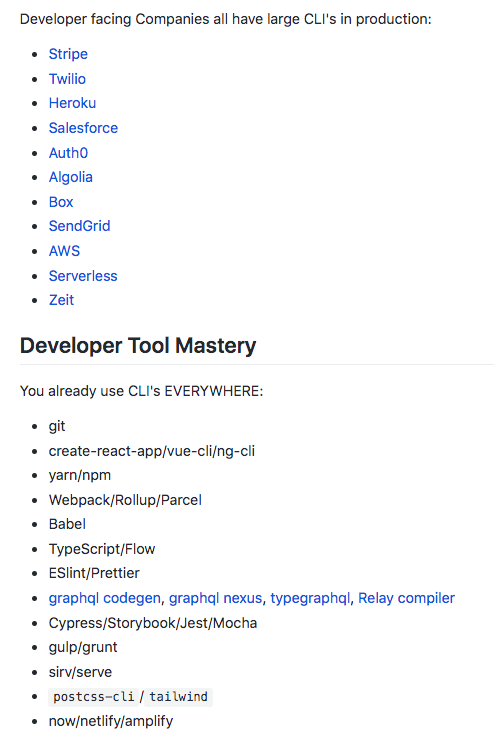
Task: Click the Algolia link
Action: pos(70,177)
